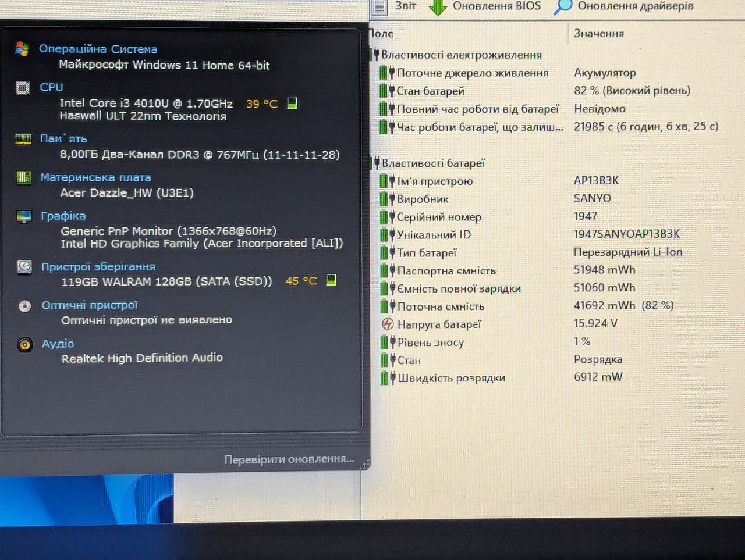This screenshot has width=745, height=560.
Task: Click the motherboard icon beside Материнська плата
Action: click(24, 177)
